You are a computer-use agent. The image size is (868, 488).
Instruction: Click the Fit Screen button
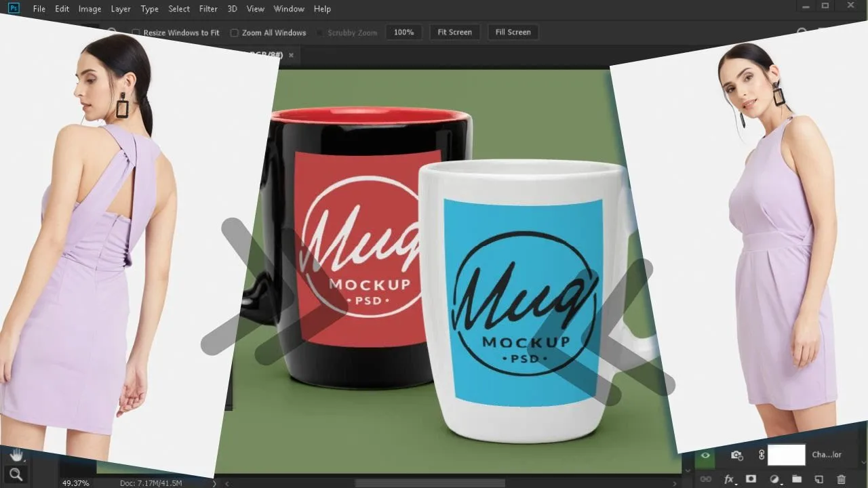(x=455, y=33)
